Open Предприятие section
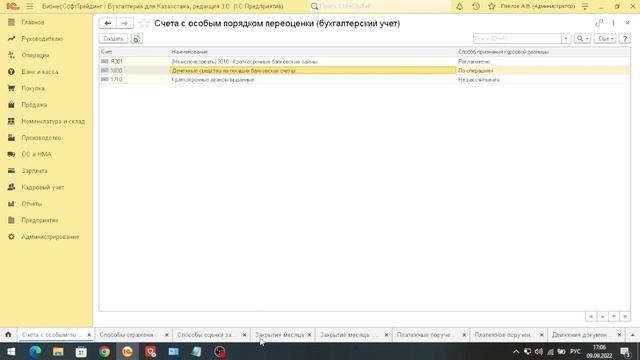The height and width of the screenshot is (360, 640). click(40, 220)
